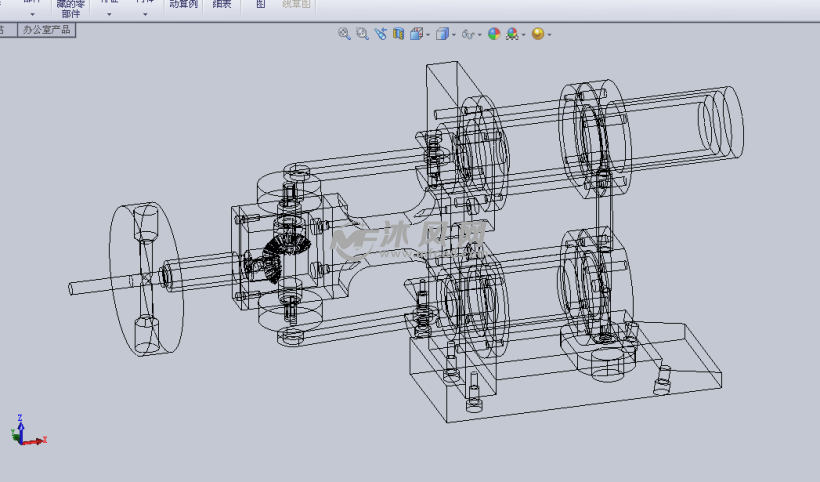820x482 pixels.
Task: Open the Hide/Show Items dropdown arrow
Action: pos(480,35)
